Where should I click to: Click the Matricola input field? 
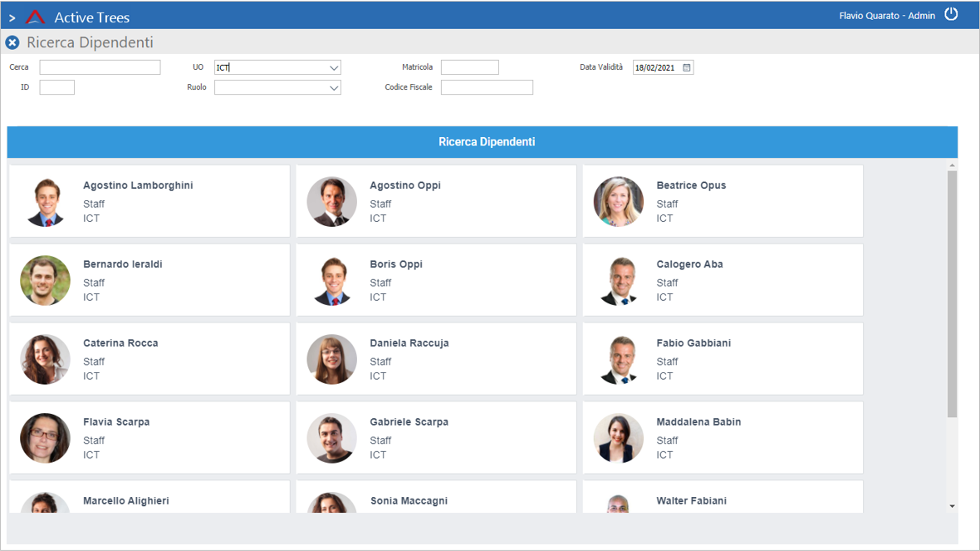(x=470, y=67)
